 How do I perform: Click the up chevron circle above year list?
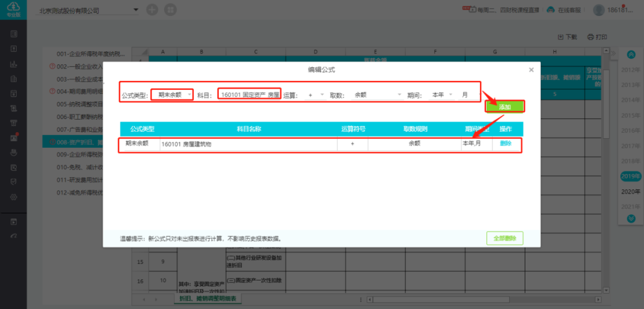pyautogui.click(x=631, y=54)
